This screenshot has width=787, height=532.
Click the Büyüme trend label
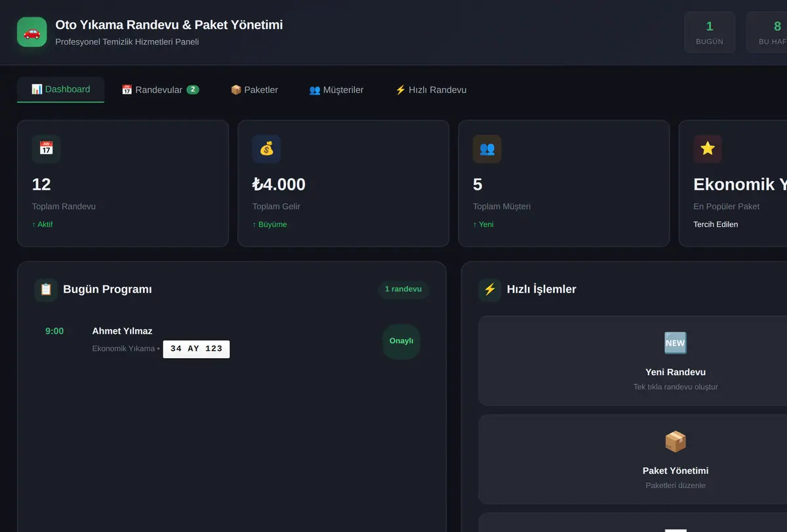tap(270, 224)
